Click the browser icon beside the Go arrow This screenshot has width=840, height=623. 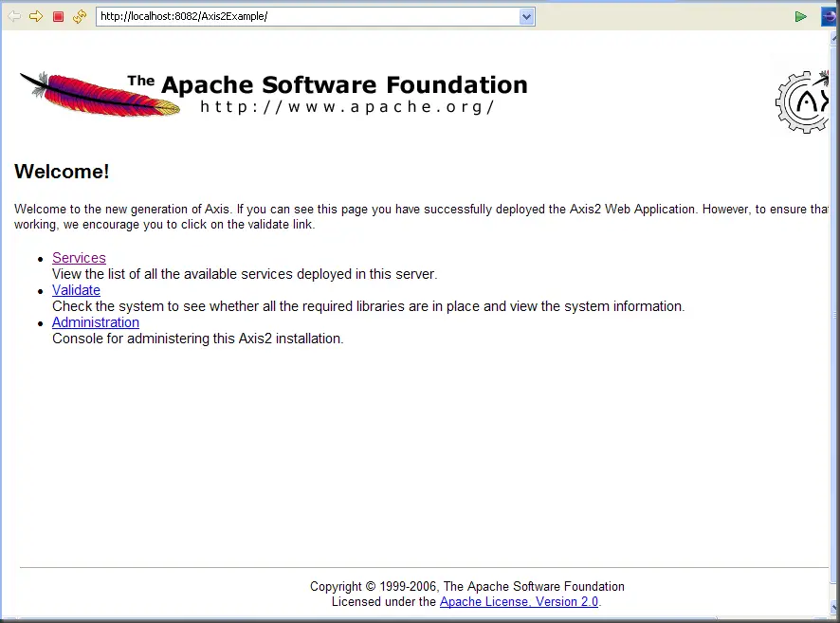pyautogui.click(x=829, y=17)
